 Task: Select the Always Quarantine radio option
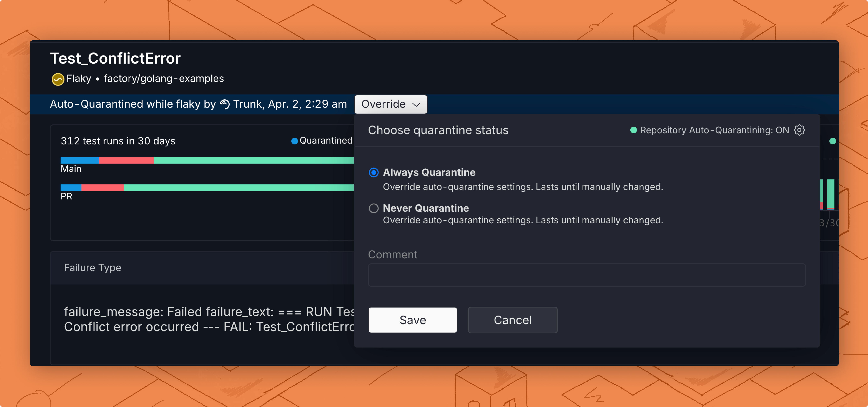tap(374, 173)
